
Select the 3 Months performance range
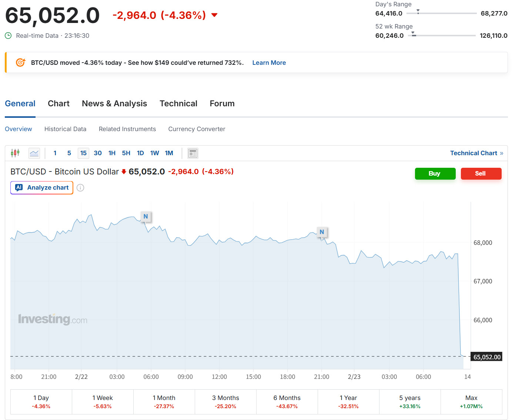[x=225, y=402]
